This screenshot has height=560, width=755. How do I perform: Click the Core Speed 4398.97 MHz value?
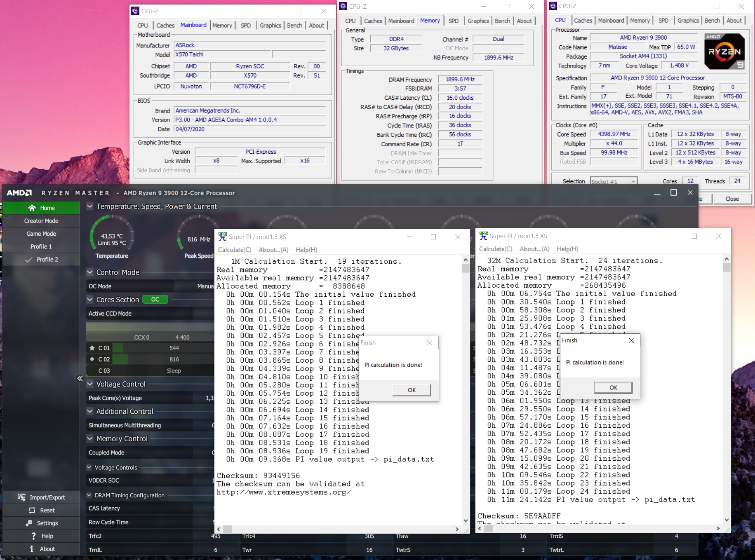coord(614,134)
